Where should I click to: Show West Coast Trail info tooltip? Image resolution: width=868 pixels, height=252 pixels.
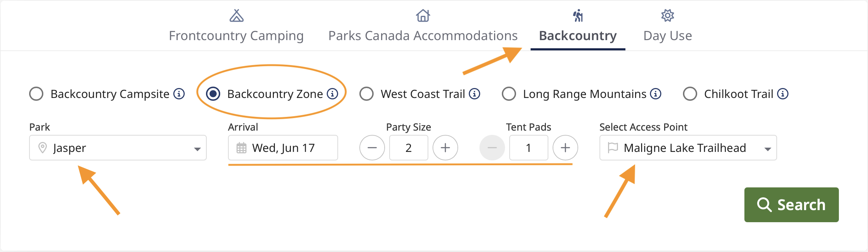pos(474,94)
